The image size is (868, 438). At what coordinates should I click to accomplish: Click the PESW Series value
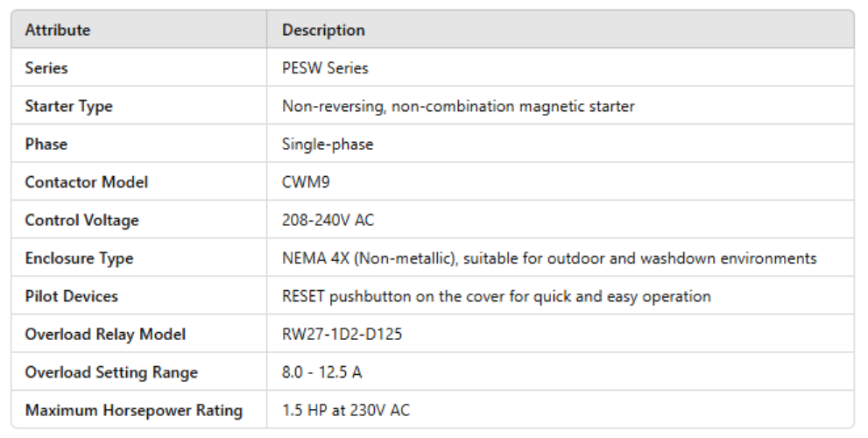tap(325, 67)
